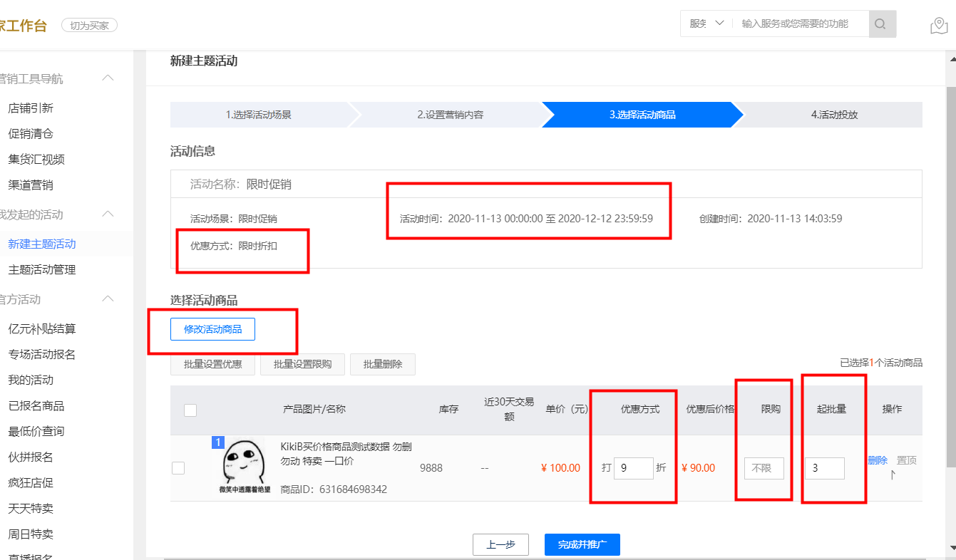Click the 删除 link in the operation column
Viewport: 956px width, 560px height.
(x=877, y=460)
